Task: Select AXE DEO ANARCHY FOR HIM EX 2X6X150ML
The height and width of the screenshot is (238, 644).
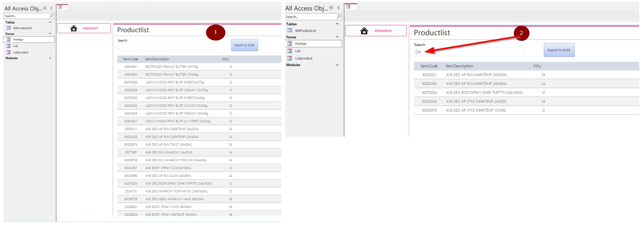Action: [199, 191]
